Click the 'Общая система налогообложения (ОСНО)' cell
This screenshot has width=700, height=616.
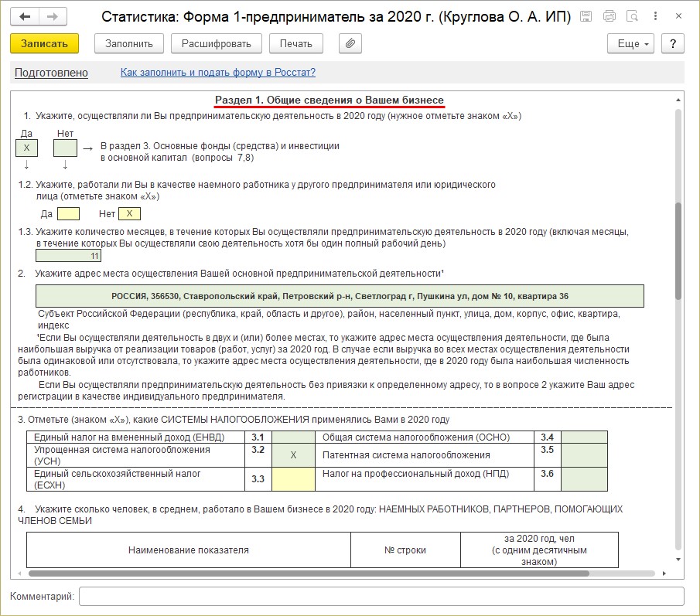pos(425,437)
